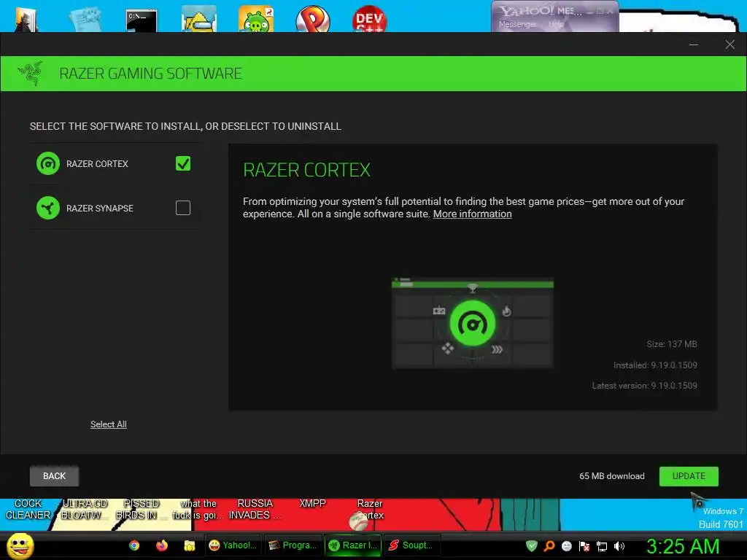Select the RAZER SYNAPSE list label
747x560 pixels.
coord(99,208)
